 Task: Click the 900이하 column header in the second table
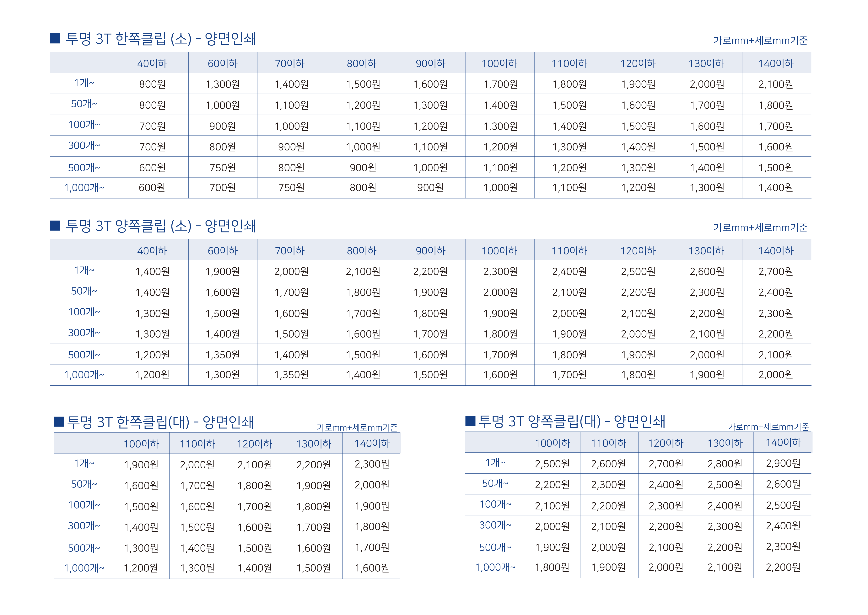(430, 250)
